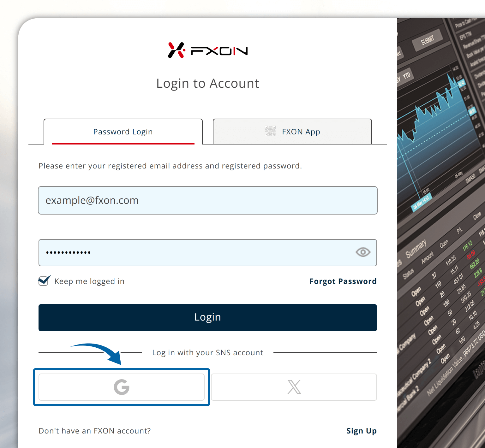Click the 'Please enter your registered email' instruction
485x448 pixels.
tap(170, 166)
